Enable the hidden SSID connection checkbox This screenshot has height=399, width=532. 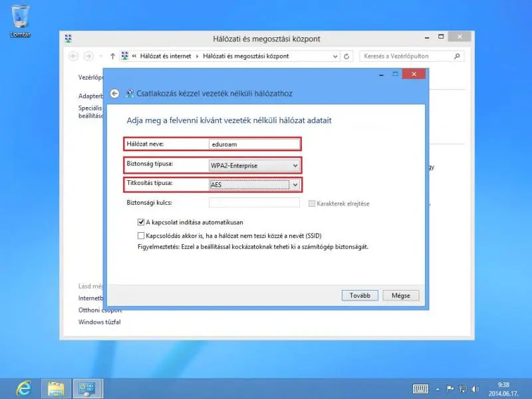click(x=141, y=235)
